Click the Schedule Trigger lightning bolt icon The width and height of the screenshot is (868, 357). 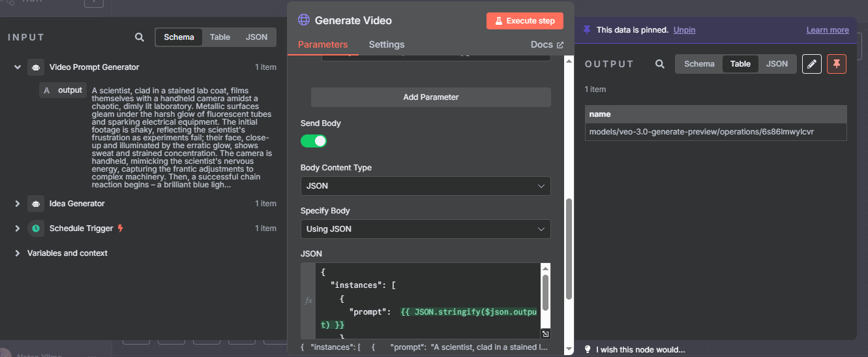click(120, 228)
